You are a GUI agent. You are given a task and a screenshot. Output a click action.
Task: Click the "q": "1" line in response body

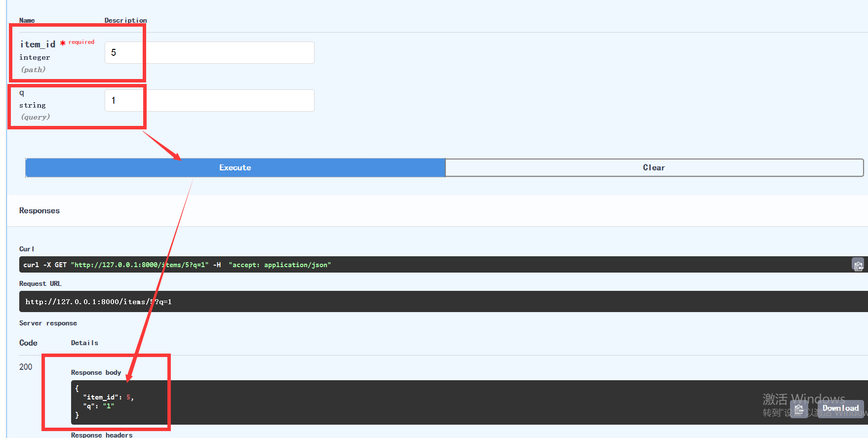click(x=99, y=406)
